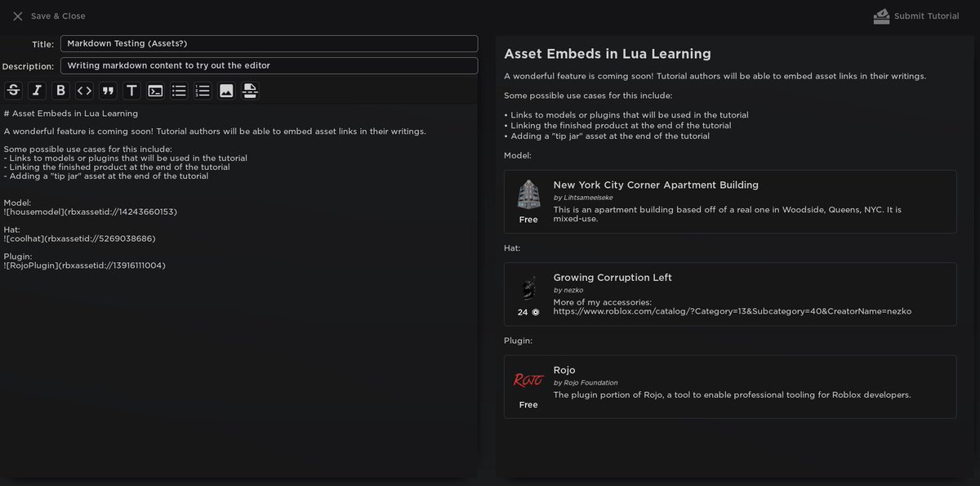Click the 'Hat:' label in the preview

tap(512, 247)
